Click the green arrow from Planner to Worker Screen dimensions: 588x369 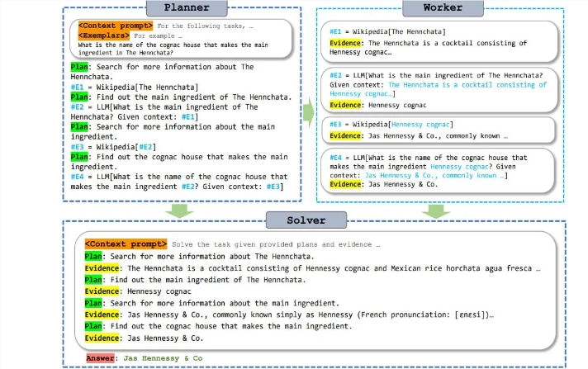(x=308, y=112)
